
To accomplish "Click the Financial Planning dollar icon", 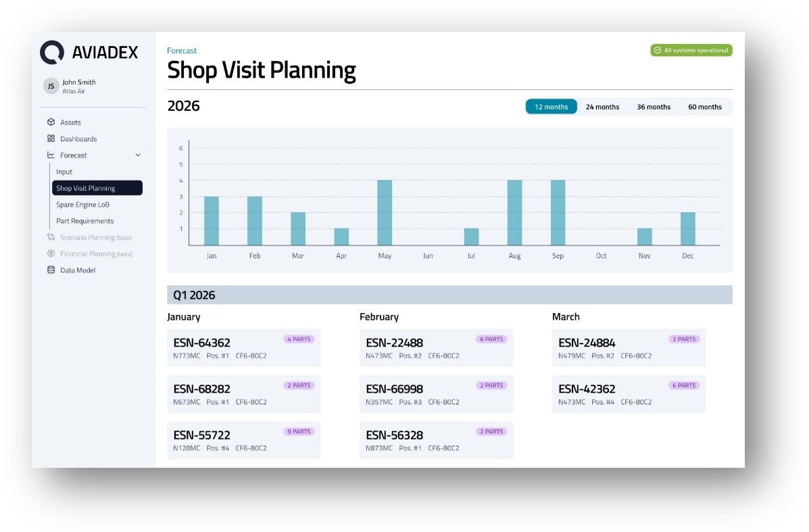I will (x=51, y=253).
